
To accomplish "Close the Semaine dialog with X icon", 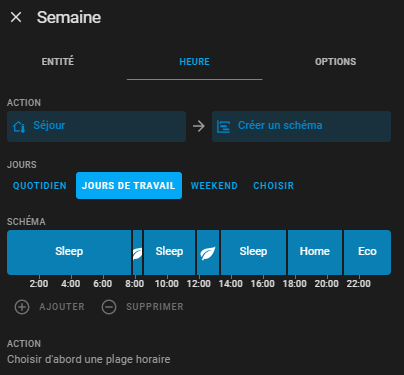I will coord(16,17).
